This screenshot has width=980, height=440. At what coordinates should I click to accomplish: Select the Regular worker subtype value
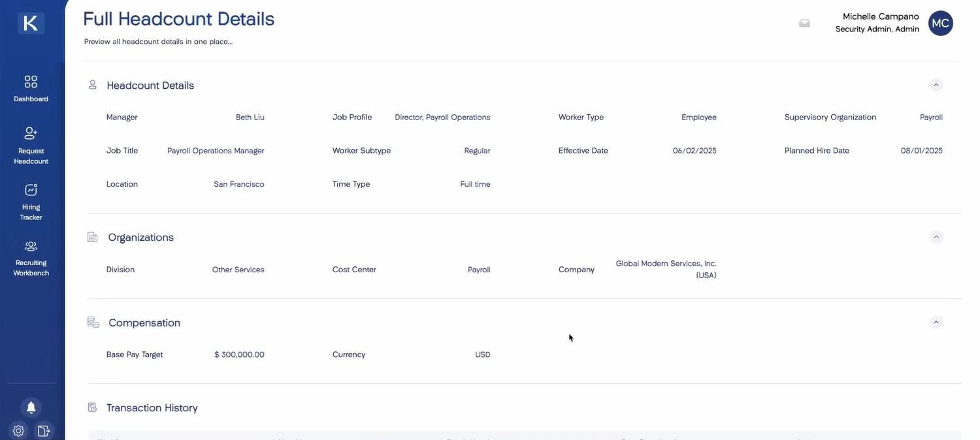click(x=477, y=151)
